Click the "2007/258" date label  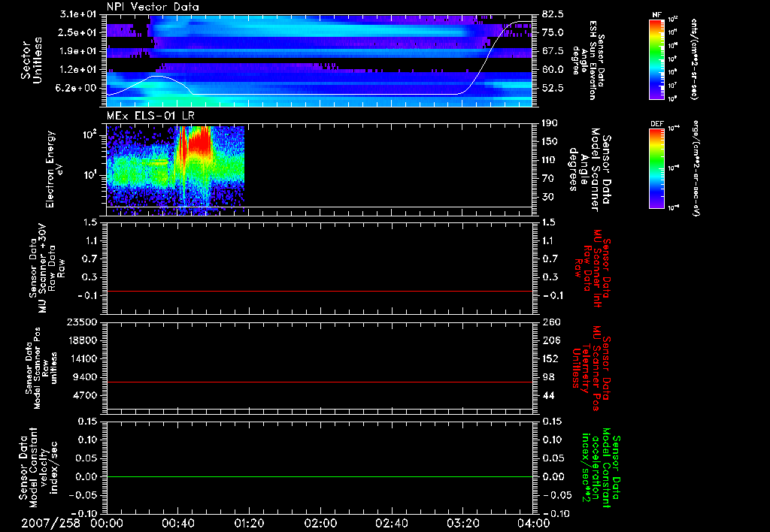click(50, 523)
